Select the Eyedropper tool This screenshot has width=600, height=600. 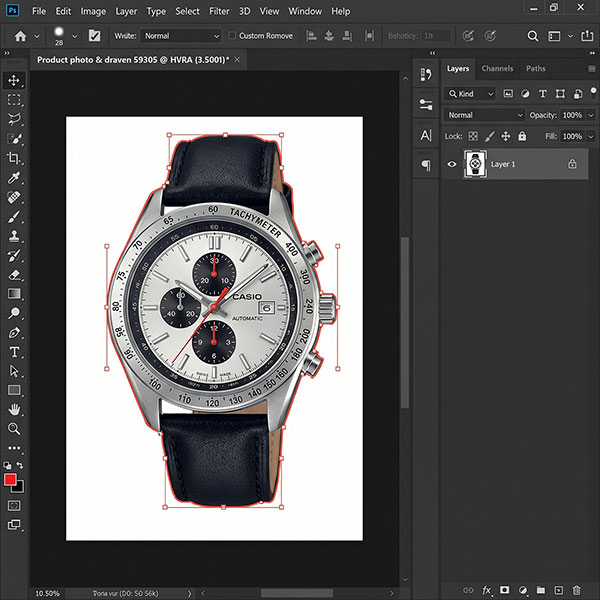click(14, 178)
